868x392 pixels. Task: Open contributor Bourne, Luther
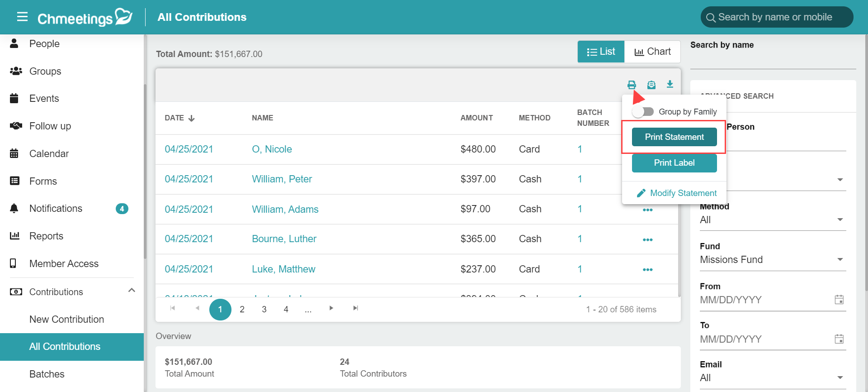click(284, 239)
